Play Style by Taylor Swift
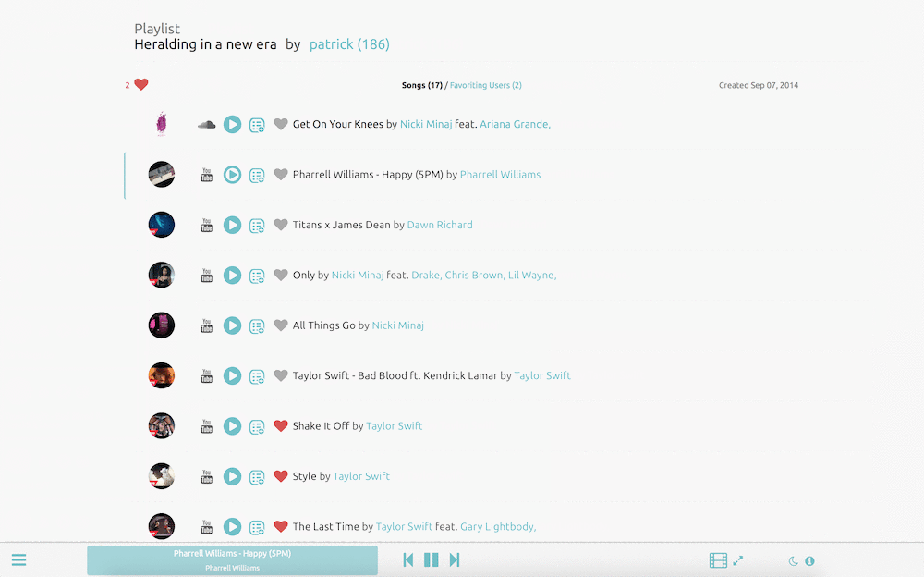The width and height of the screenshot is (924, 577). point(232,477)
